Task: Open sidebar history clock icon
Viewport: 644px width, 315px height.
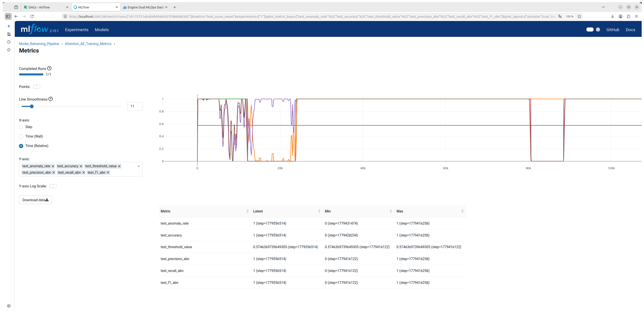Action: (x=9, y=42)
